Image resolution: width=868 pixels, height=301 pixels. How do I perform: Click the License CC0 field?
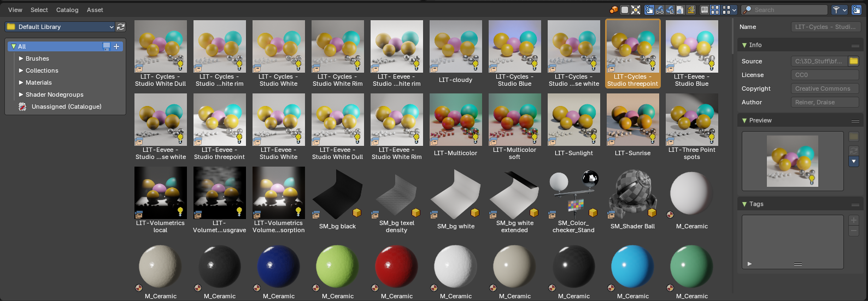click(x=825, y=75)
